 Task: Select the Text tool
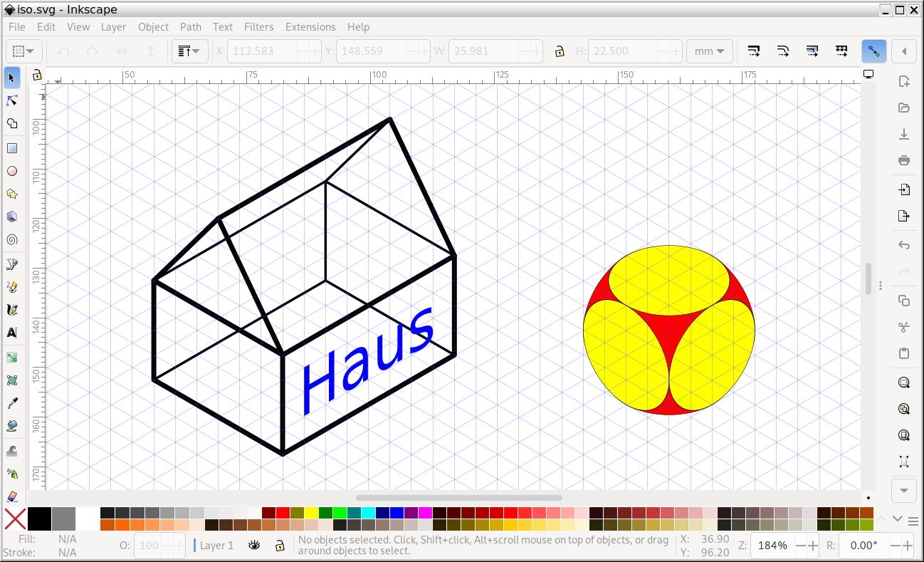pyautogui.click(x=11, y=333)
